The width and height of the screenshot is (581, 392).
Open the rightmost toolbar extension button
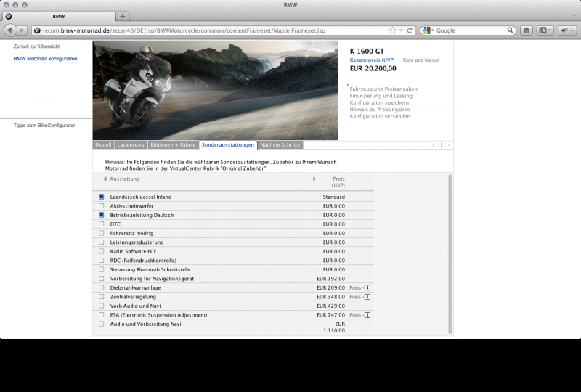(568, 30)
